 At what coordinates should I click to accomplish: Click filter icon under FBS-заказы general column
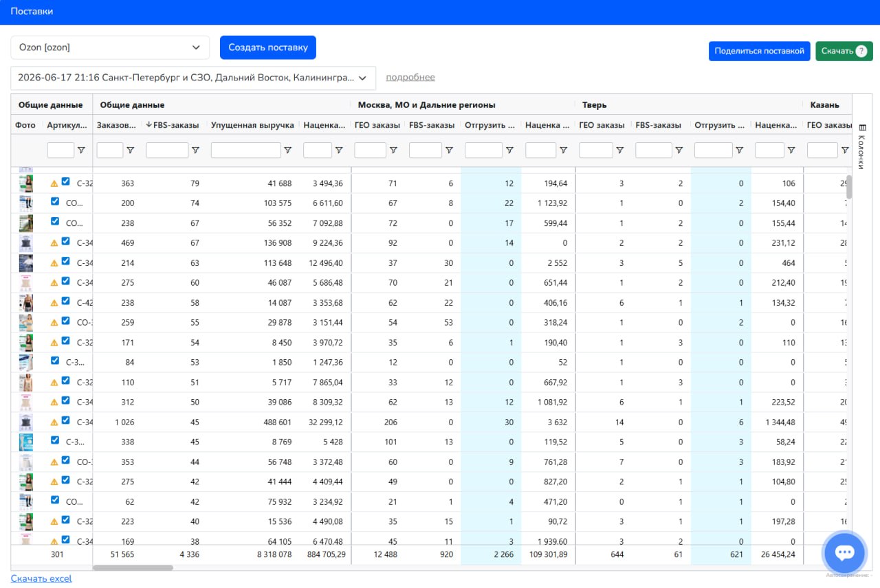(195, 150)
